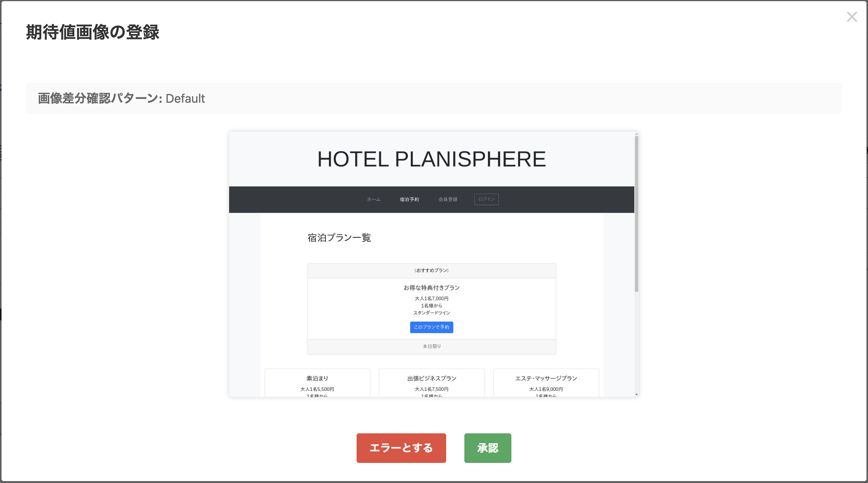Click the 期待値画像の登録 dialog title
The height and width of the screenshot is (483, 868).
93,32
